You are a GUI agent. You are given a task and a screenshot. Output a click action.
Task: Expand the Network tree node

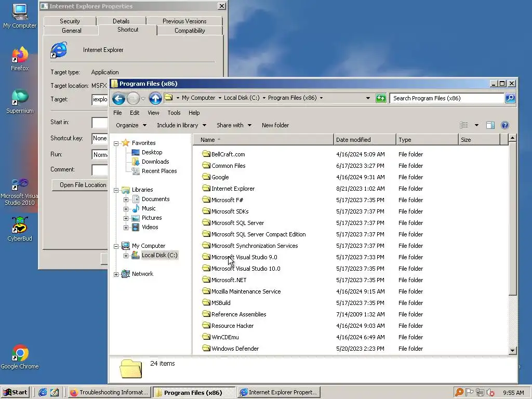116,274
